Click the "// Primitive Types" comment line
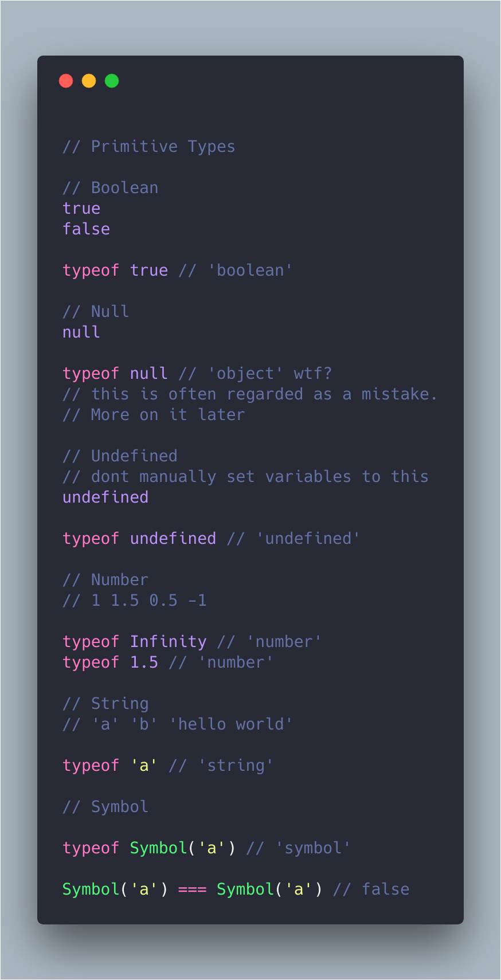This screenshot has width=501, height=980. coord(148,147)
